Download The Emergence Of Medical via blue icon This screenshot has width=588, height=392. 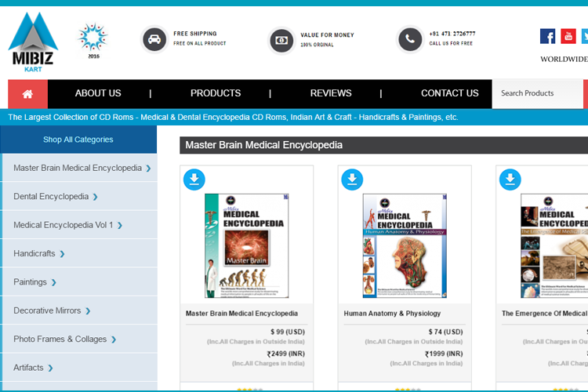point(510,180)
